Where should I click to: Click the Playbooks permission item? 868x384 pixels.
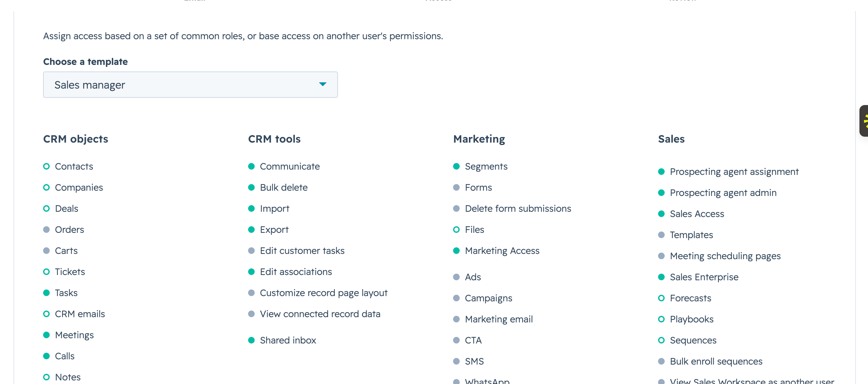(691, 319)
